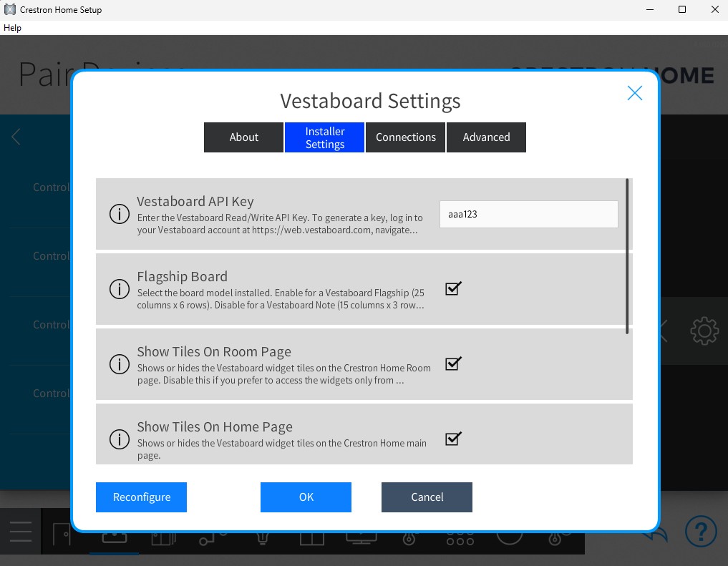Image resolution: width=728 pixels, height=566 pixels.
Task: Open the gear settings icon behind the dialog
Action: [704, 331]
